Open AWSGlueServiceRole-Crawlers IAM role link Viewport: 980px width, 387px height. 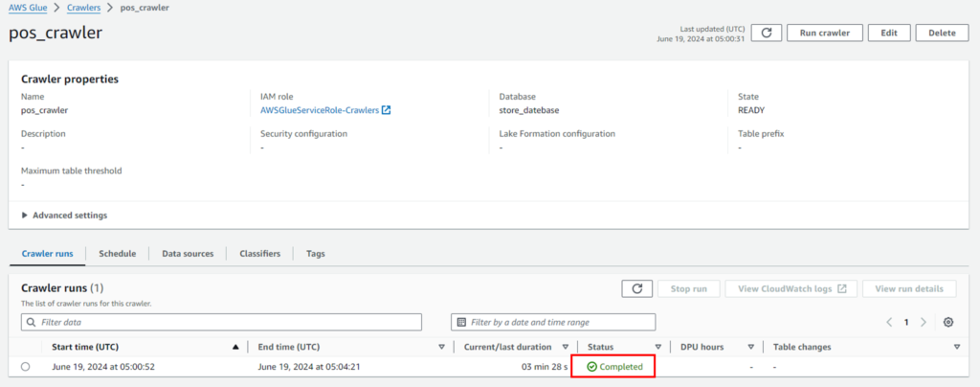point(320,110)
